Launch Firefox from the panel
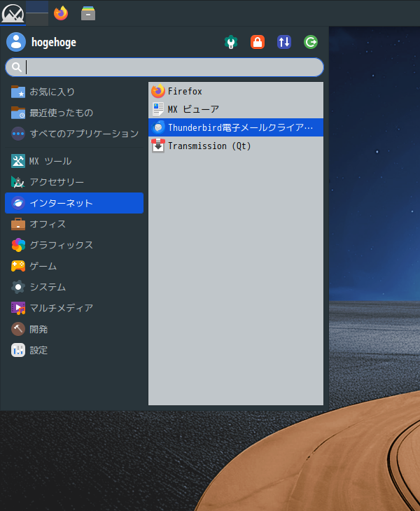Viewport: 420px width, 511px height. point(61,13)
